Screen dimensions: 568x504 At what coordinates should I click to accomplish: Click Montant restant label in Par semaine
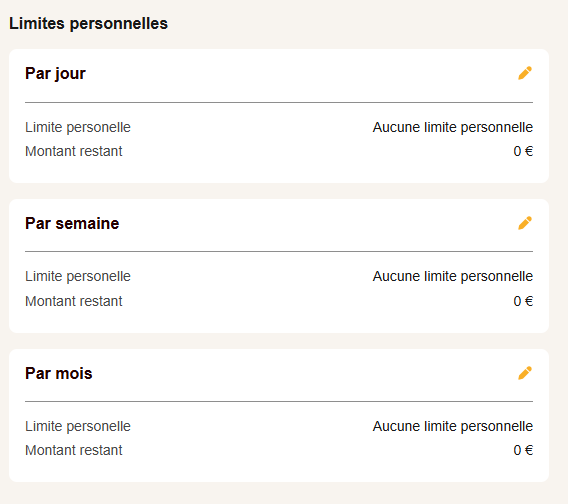click(74, 301)
